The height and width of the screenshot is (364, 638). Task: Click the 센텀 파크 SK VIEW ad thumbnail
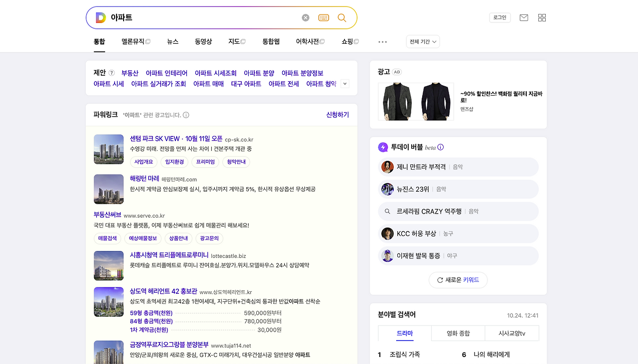[109, 149]
